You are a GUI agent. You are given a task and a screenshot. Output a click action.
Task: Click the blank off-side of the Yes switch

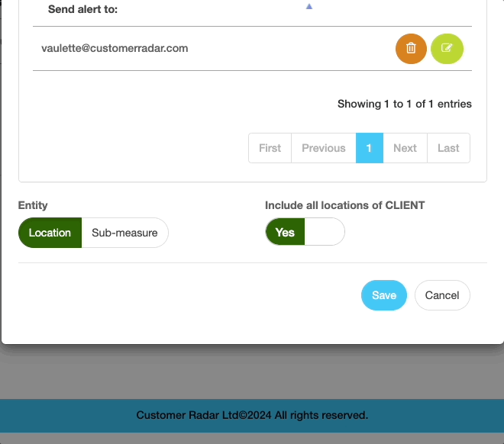tap(325, 232)
